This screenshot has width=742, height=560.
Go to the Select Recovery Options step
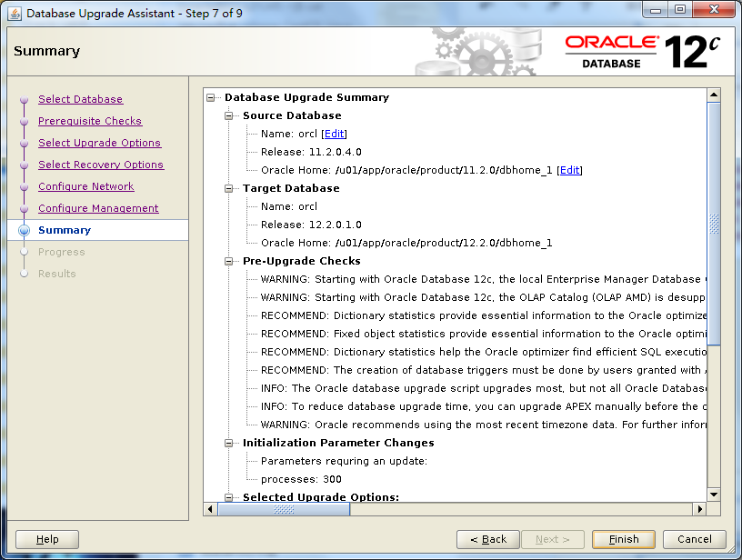pos(101,165)
